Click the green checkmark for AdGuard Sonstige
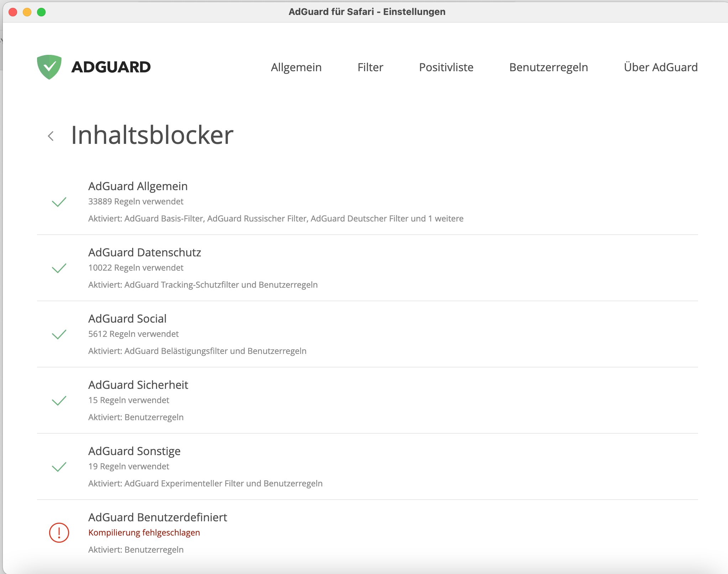 point(59,467)
